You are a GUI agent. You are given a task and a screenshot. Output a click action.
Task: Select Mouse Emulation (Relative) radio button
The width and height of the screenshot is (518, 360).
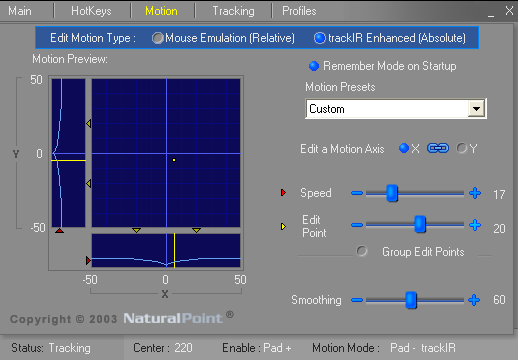[x=158, y=38]
